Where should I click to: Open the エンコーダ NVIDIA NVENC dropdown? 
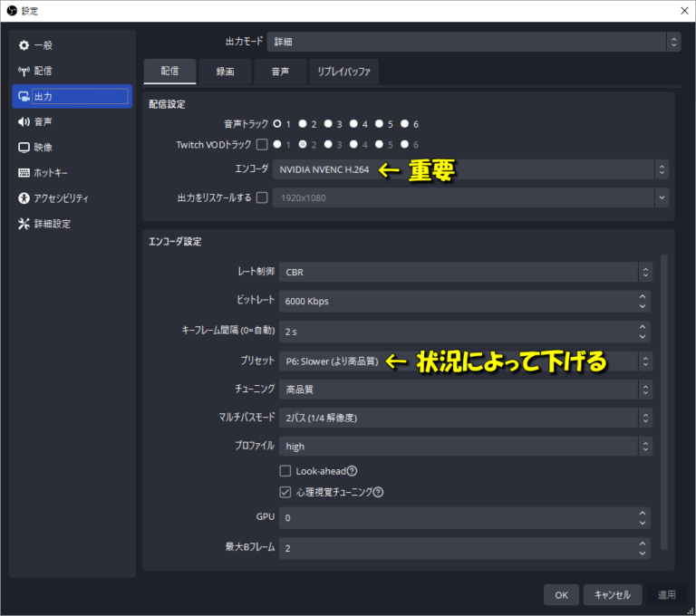(x=470, y=169)
